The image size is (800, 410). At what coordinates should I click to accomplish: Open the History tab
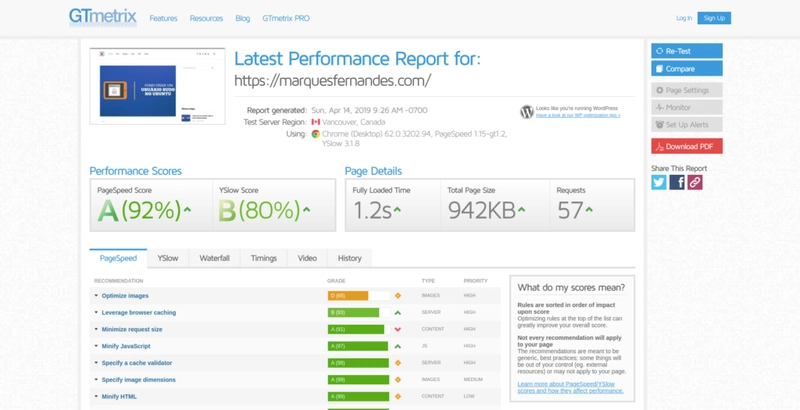[x=349, y=258]
